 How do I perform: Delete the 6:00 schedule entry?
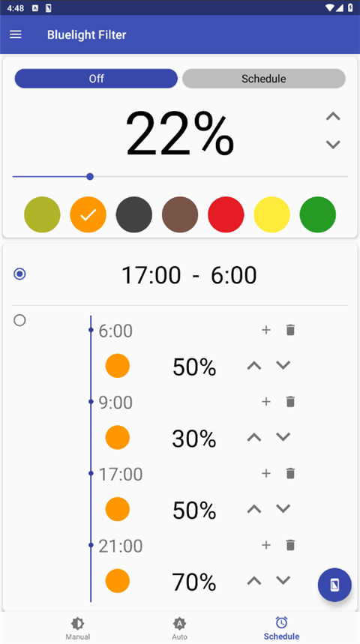pos(290,330)
